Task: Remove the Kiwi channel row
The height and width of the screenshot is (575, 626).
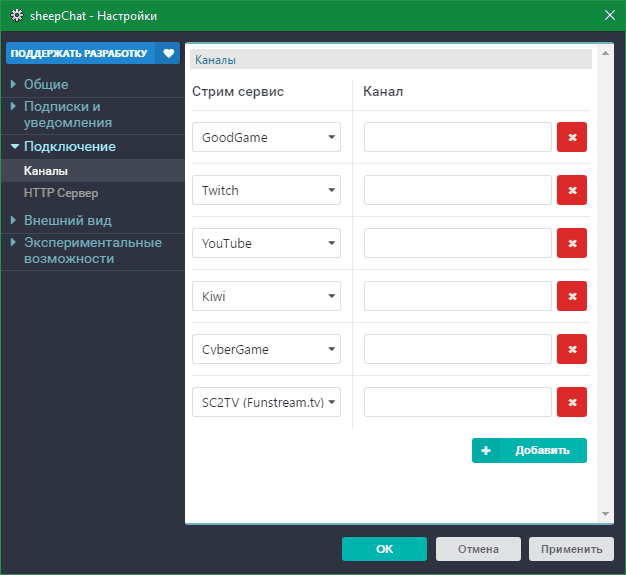Action: point(572,296)
